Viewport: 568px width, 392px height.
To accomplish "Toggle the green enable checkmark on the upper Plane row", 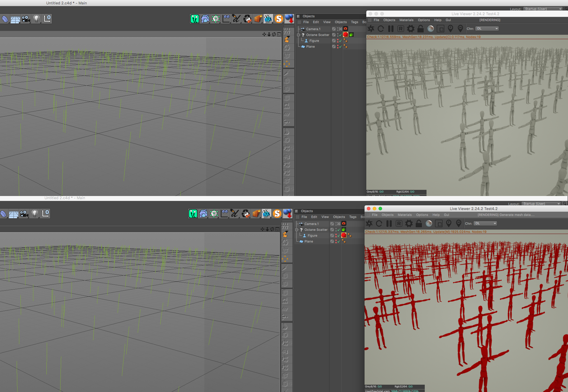I will (341, 47).
